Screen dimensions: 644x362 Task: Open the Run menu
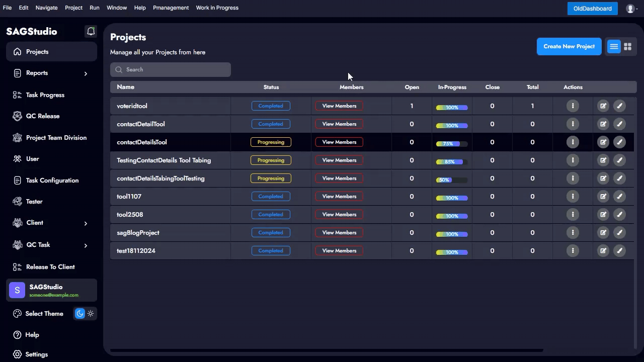(95, 8)
